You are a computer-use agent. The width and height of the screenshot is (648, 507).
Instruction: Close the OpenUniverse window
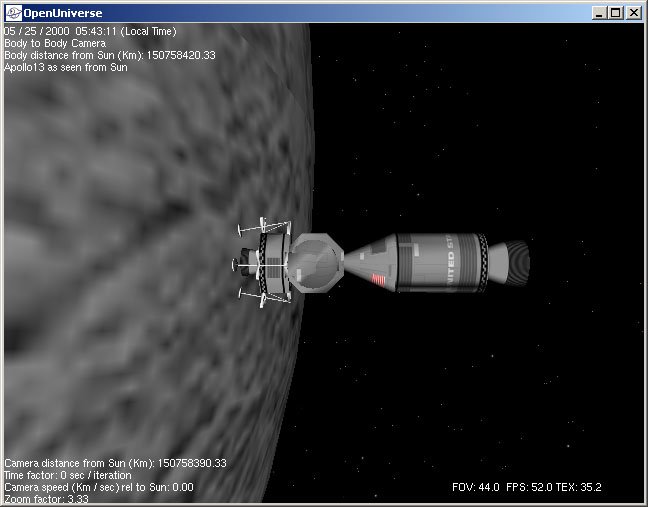pyautogui.click(x=634, y=13)
